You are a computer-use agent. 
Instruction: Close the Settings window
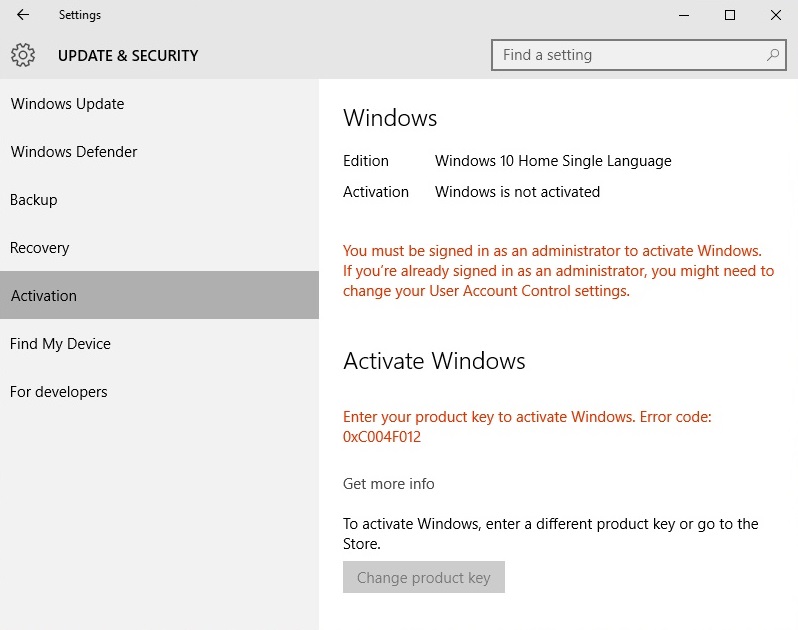pyautogui.click(x=776, y=15)
